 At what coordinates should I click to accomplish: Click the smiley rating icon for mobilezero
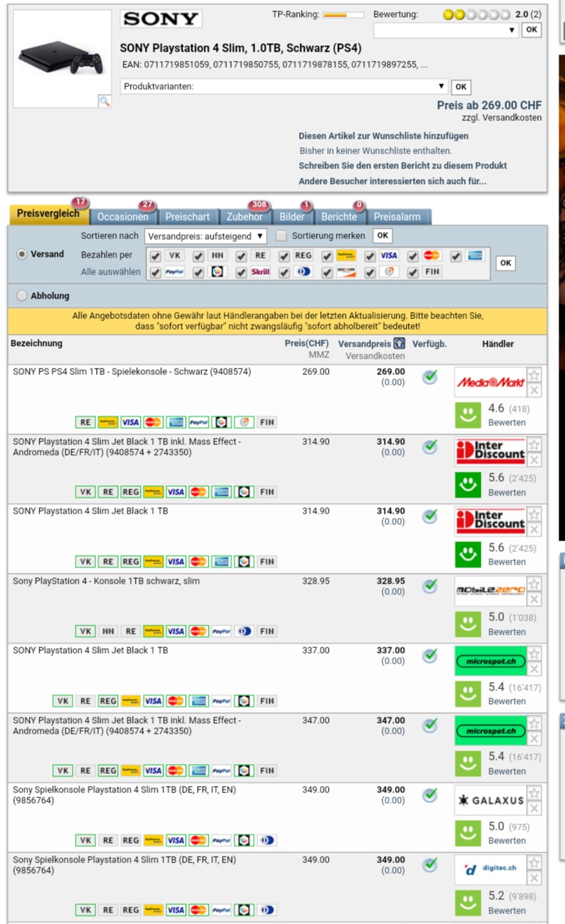(x=467, y=624)
